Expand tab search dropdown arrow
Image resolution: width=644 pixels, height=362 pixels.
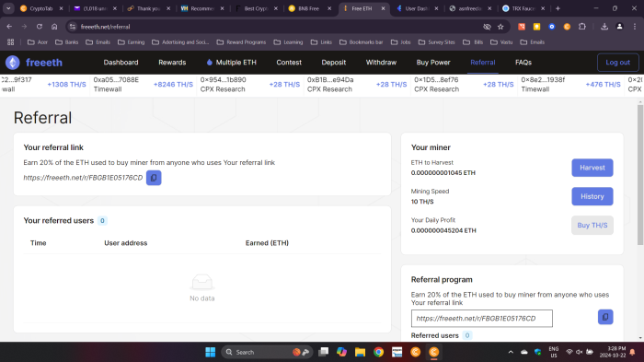pyautogui.click(x=8, y=8)
